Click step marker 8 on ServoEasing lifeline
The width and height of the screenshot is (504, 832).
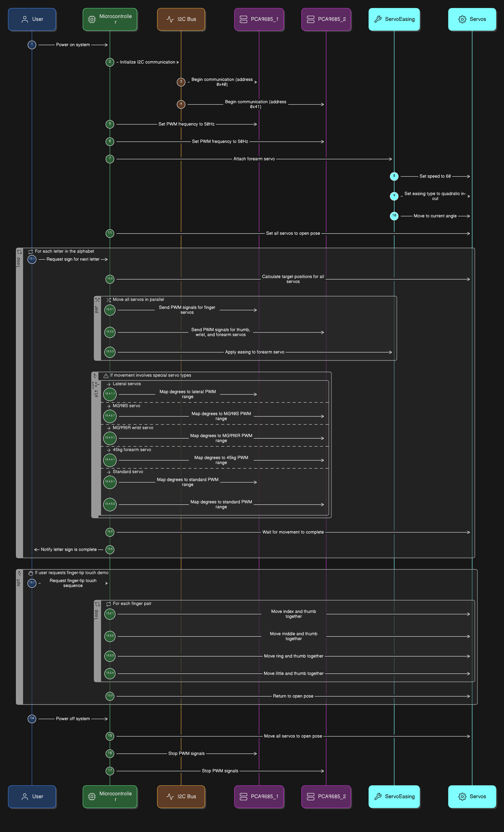(394, 176)
